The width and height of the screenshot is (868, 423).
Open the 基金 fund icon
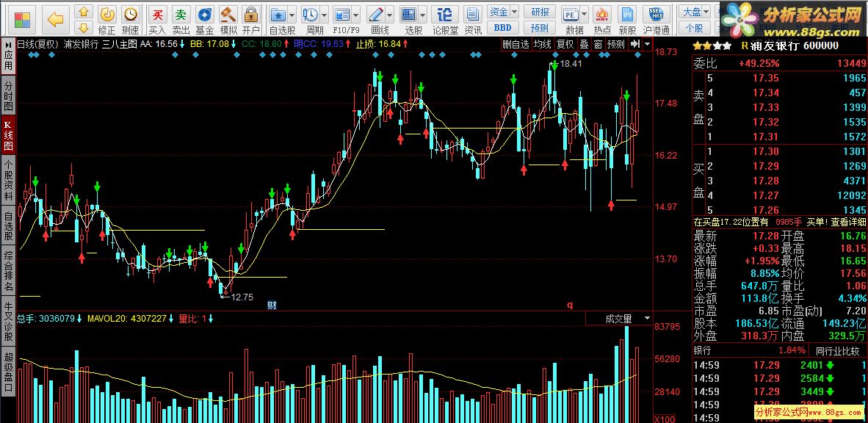point(205,15)
